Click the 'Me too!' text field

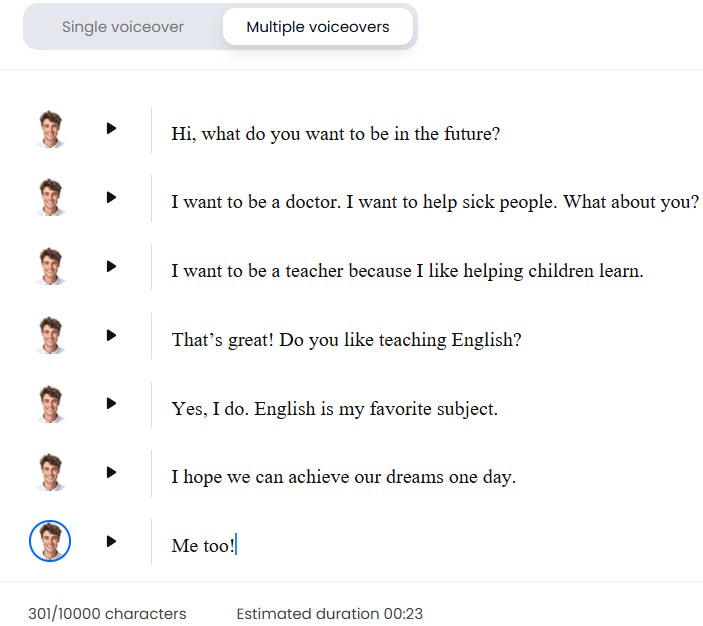tap(204, 545)
